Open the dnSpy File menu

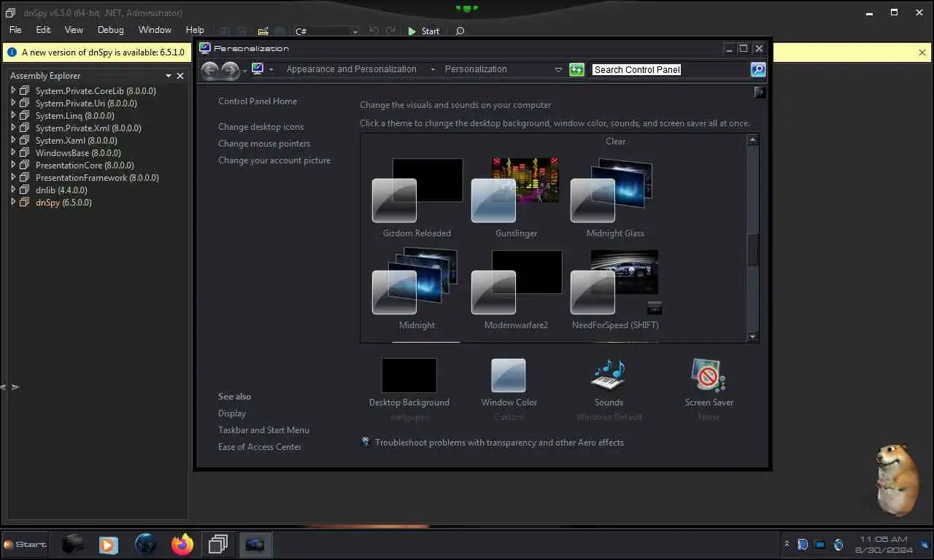(15, 30)
